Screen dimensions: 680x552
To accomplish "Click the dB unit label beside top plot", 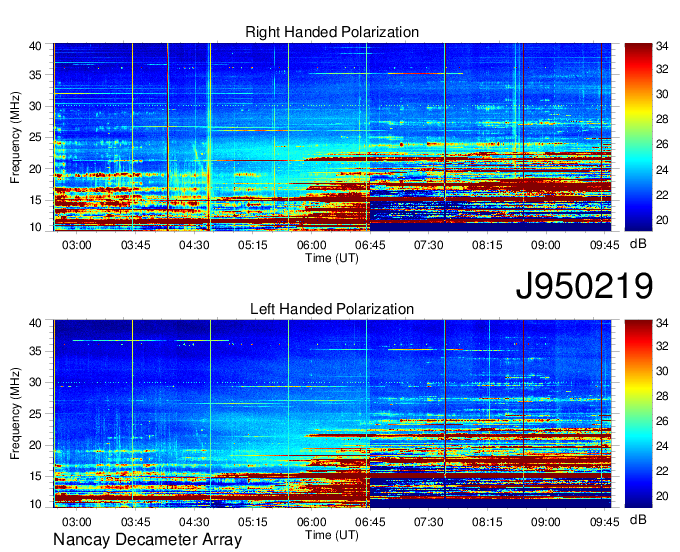I will tap(638, 244).
